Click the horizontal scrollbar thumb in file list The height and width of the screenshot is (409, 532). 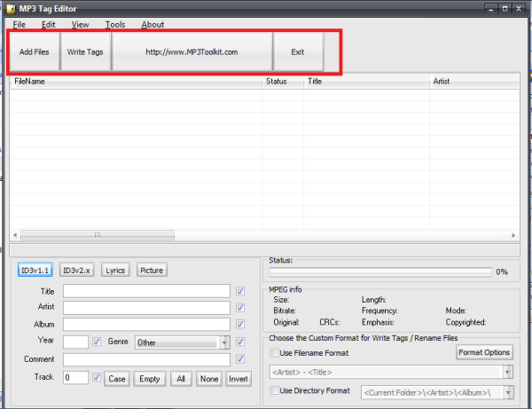[x=98, y=235]
